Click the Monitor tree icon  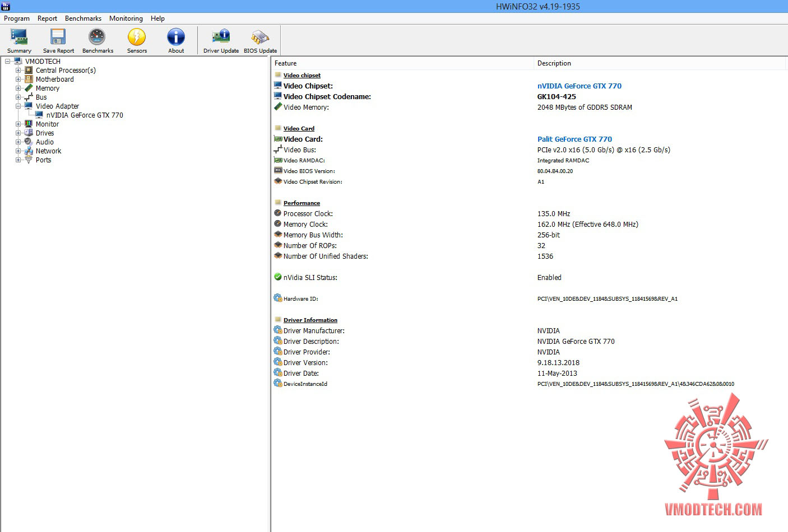29,124
